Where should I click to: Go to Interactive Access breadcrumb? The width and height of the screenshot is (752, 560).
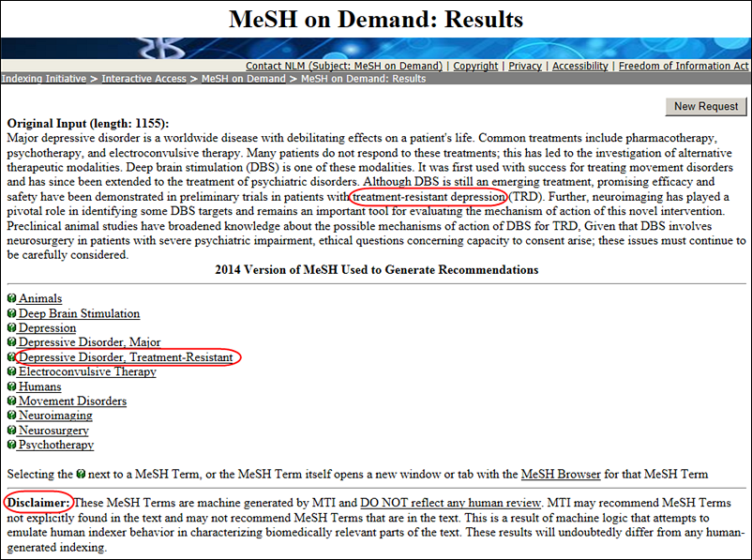pos(143,79)
